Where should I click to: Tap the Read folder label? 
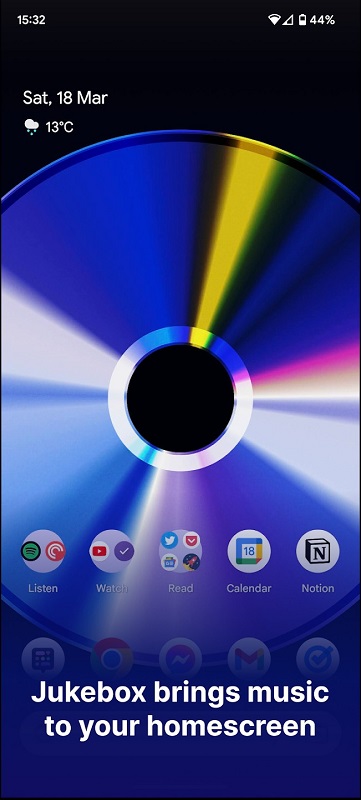(180, 588)
